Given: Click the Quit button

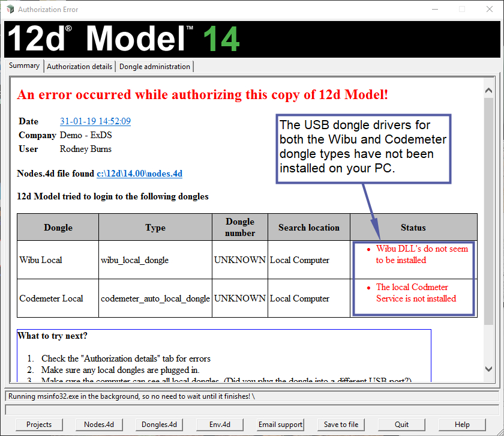Looking at the screenshot, I should (x=401, y=425).
